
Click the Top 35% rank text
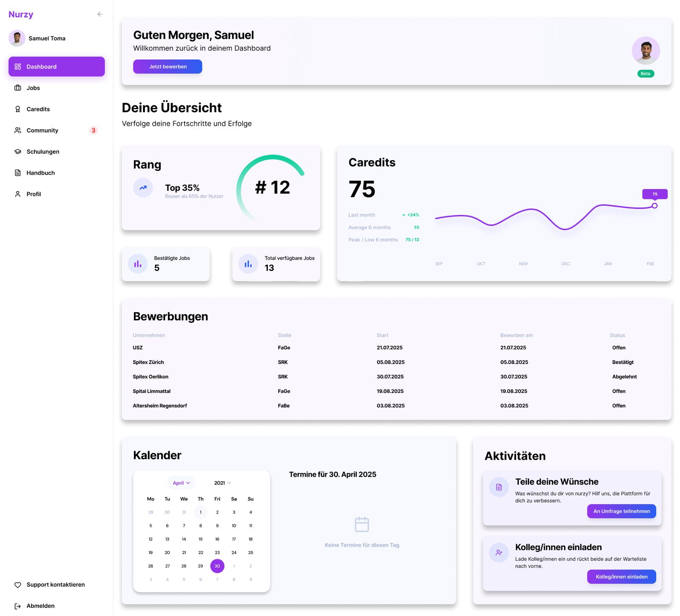pos(182,188)
